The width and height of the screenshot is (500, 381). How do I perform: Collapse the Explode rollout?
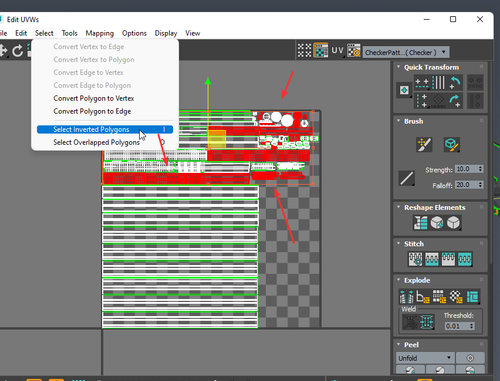(399, 280)
